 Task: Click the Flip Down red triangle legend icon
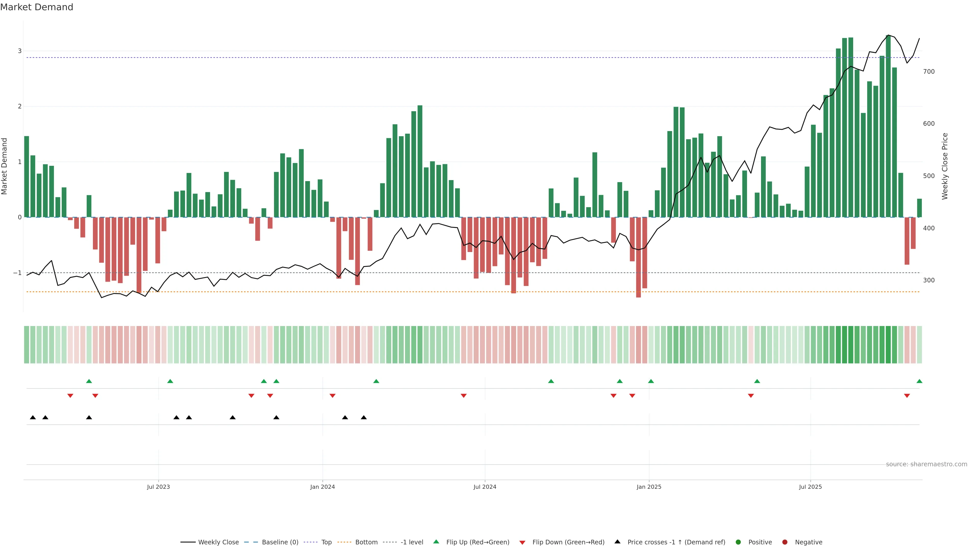[x=522, y=542]
